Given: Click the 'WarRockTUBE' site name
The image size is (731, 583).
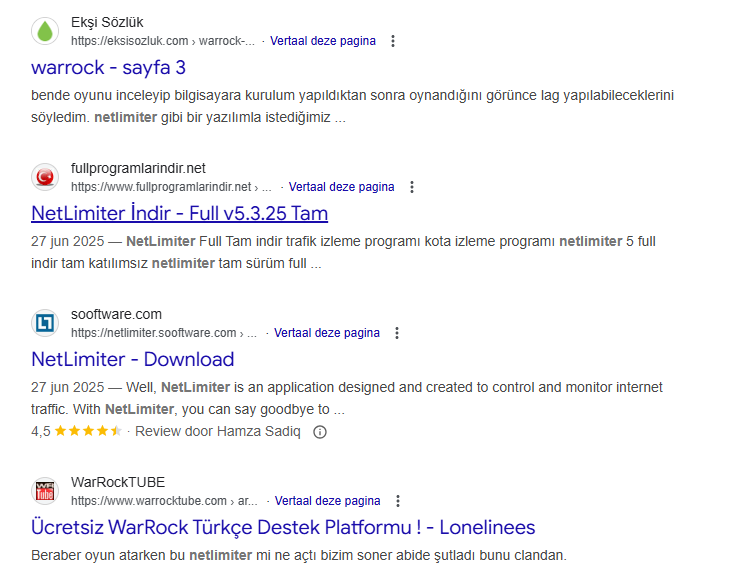Looking at the screenshot, I should (x=118, y=482).
